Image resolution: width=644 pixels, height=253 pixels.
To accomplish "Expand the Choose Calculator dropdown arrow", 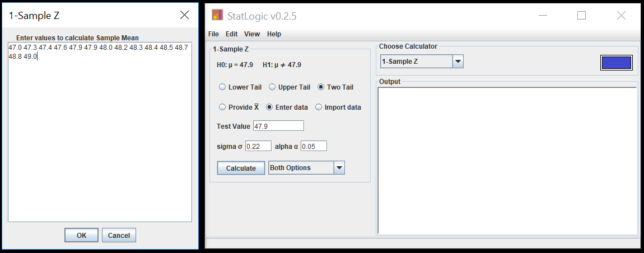I will tap(458, 62).
